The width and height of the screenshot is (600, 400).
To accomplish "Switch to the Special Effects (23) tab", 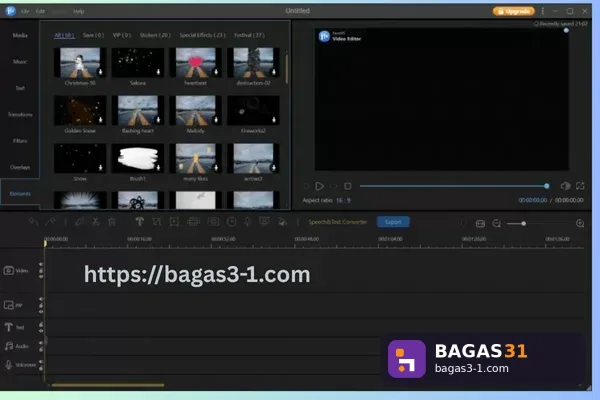I will pyautogui.click(x=202, y=35).
